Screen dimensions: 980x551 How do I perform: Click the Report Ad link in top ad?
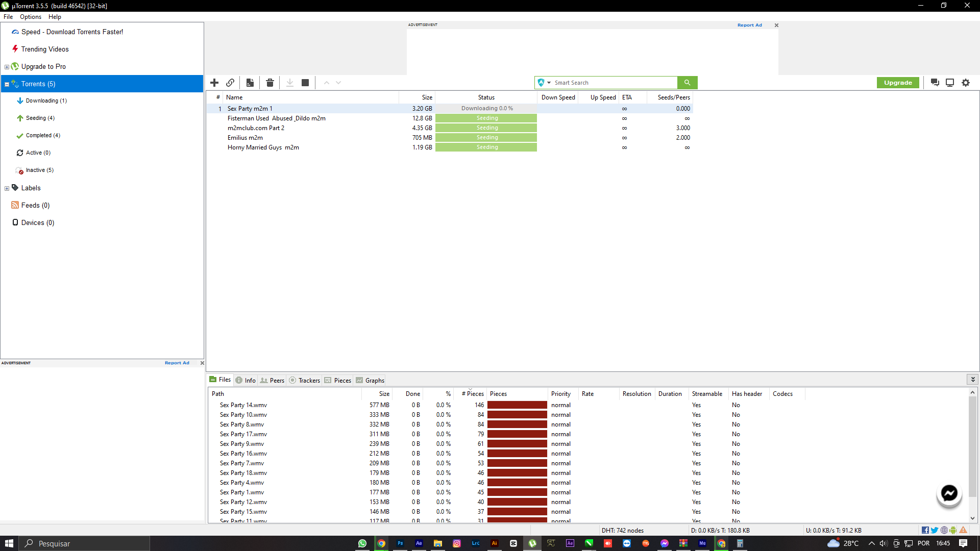click(749, 25)
